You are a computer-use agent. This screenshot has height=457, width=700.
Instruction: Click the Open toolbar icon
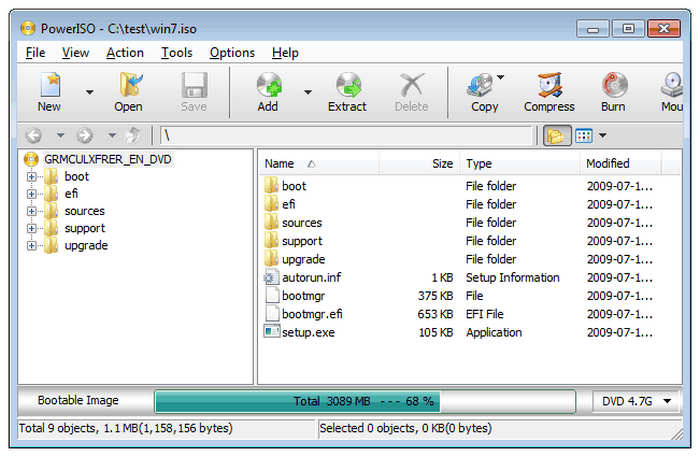click(x=129, y=92)
